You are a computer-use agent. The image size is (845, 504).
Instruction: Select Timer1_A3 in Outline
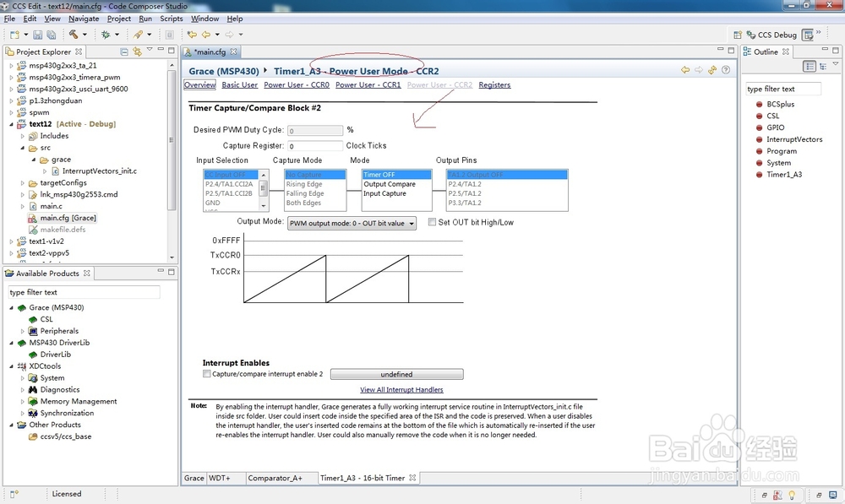(x=784, y=175)
